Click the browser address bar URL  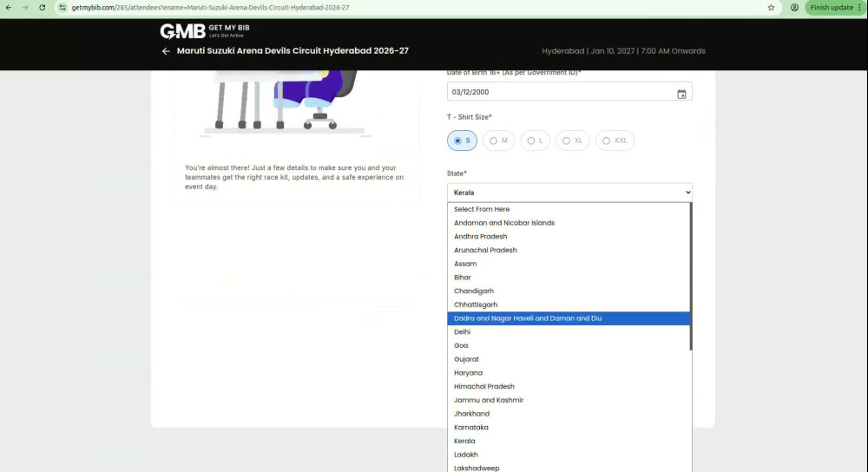click(210, 8)
